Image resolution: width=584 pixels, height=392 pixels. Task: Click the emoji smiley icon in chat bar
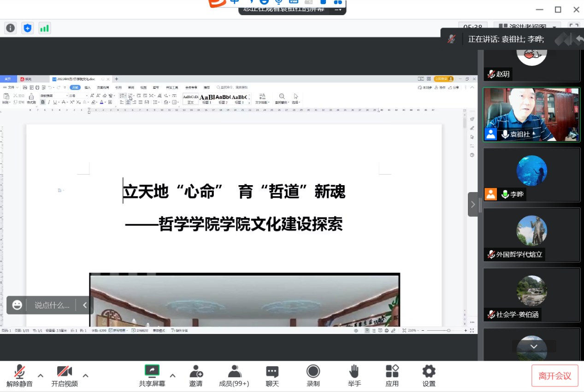pyautogui.click(x=18, y=305)
